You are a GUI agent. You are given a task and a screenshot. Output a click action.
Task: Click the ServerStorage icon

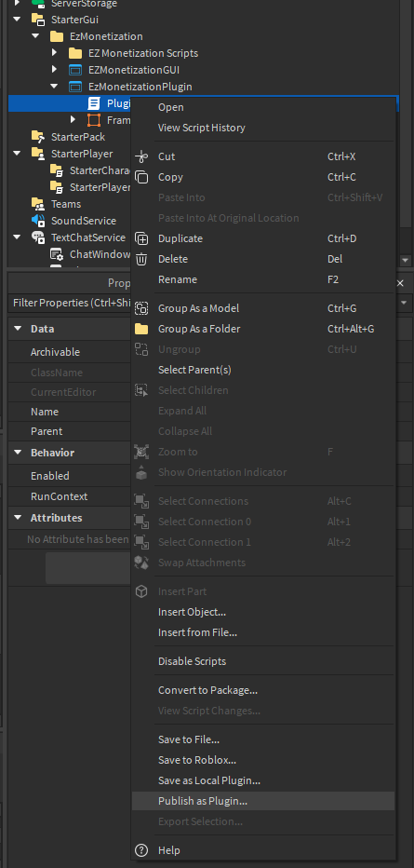pos(37,4)
